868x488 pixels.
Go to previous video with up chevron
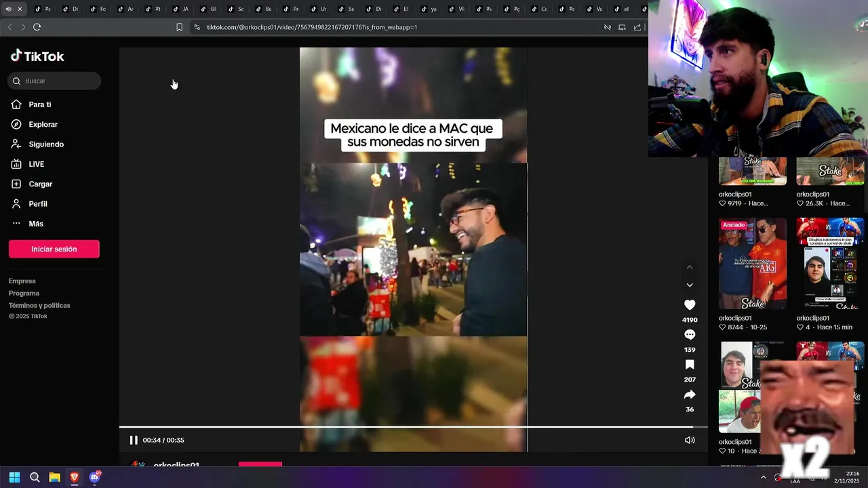(x=690, y=267)
